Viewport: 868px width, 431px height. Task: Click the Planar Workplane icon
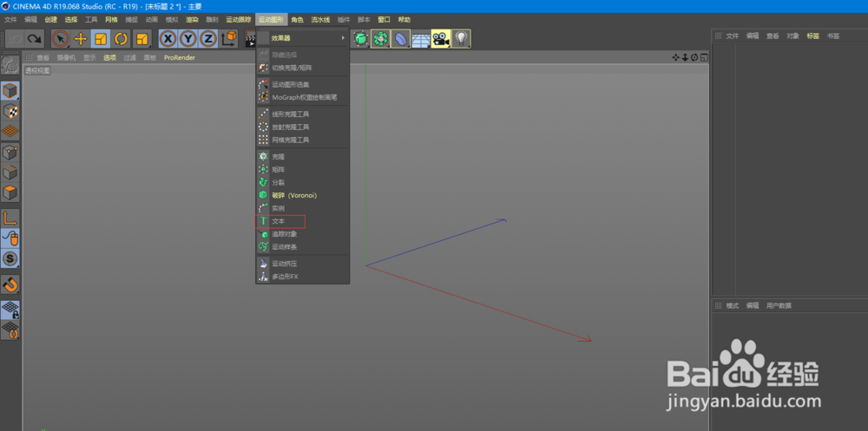tap(10, 330)
